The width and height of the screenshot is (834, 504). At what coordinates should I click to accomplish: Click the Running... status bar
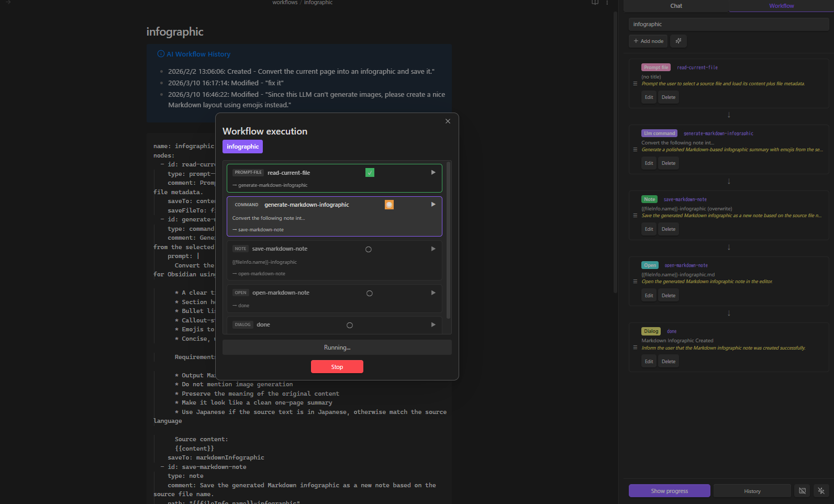pos(337,348)
